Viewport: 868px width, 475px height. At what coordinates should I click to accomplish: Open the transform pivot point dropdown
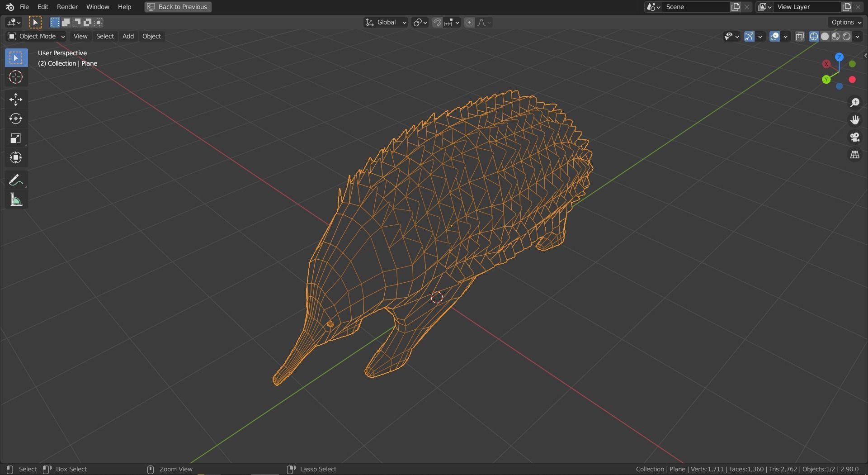[x=420, y=22]
